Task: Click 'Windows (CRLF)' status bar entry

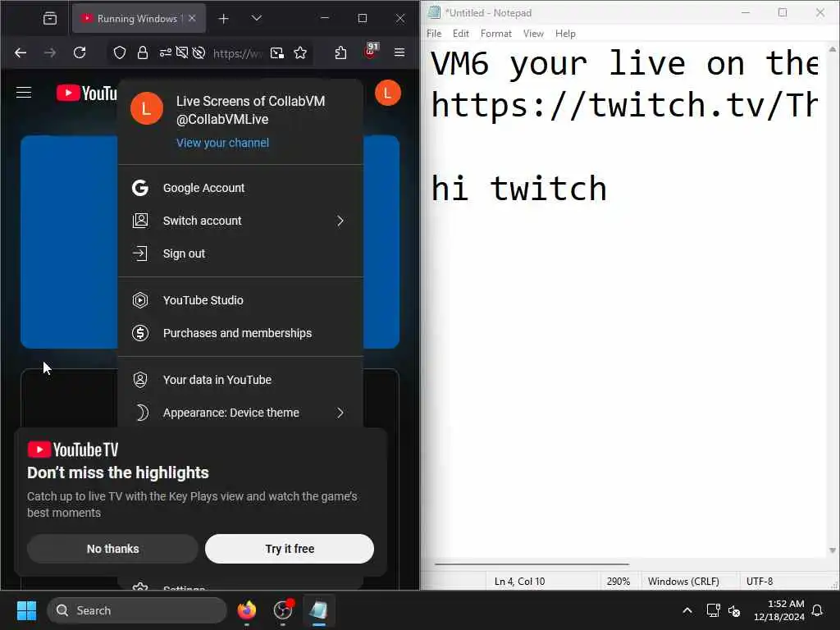Action: point(683,582)
